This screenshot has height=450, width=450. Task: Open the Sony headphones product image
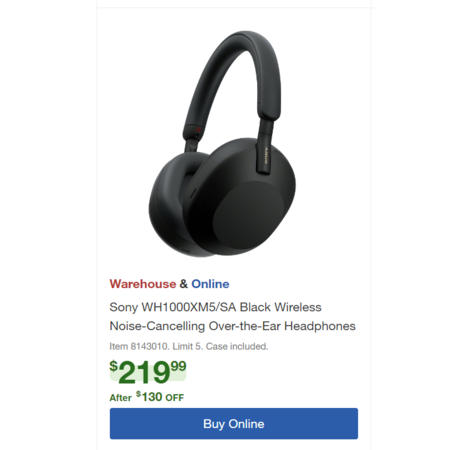222,144
